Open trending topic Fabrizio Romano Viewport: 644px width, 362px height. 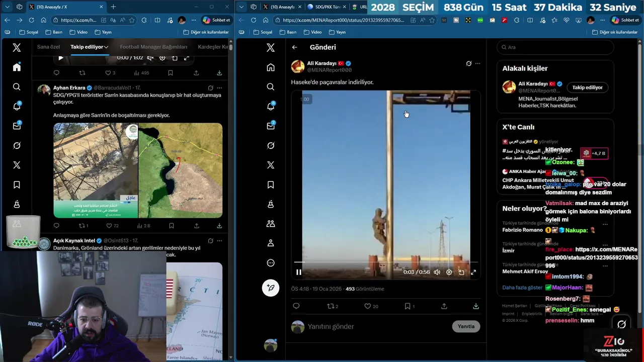pyautogui.click(x=522, y=230)
